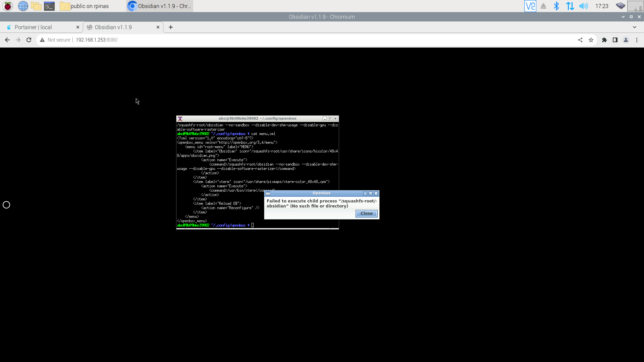Click the share icon in the toolbar

point(580,40)
